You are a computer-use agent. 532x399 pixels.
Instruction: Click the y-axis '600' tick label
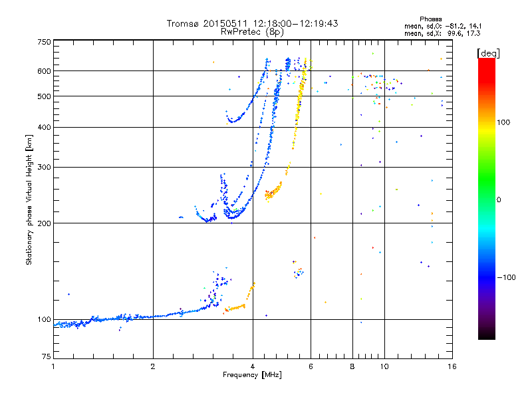coord(44,71)
